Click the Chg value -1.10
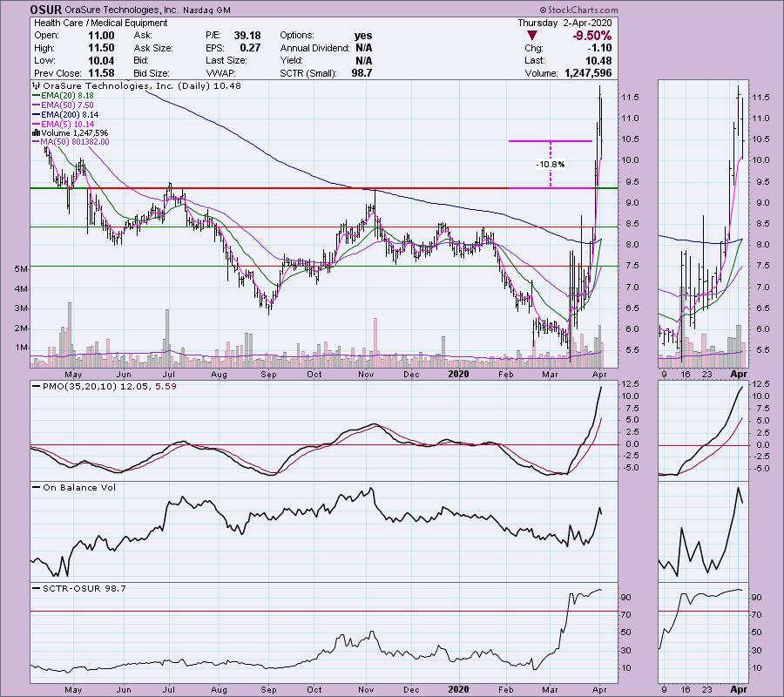The width and height of the screenshot is (784, 697). pyautogui.click(x=599, y=48)
